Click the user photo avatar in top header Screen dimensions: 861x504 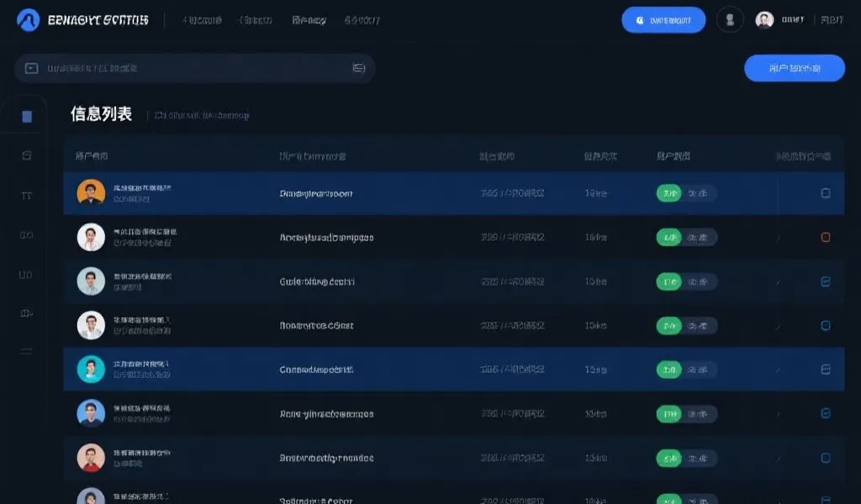(x=764, y=20)
